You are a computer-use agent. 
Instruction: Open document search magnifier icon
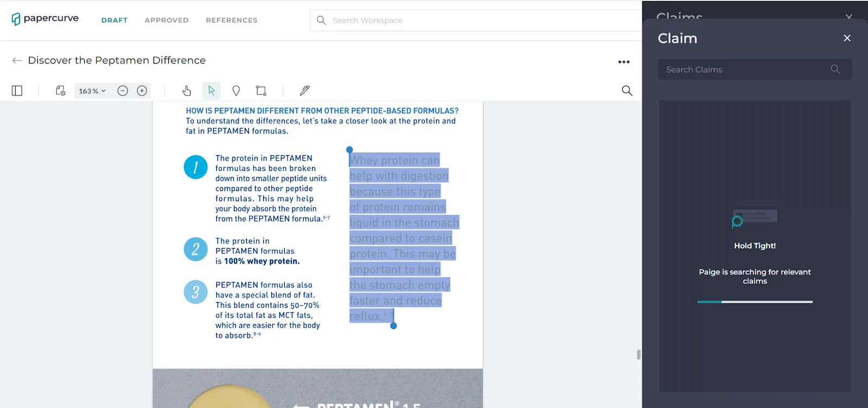(627, 91)
